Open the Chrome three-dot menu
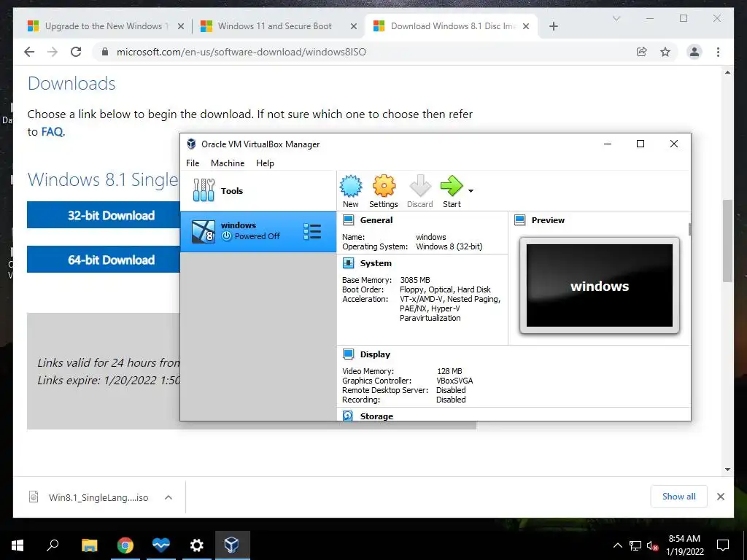 [718, 52]
